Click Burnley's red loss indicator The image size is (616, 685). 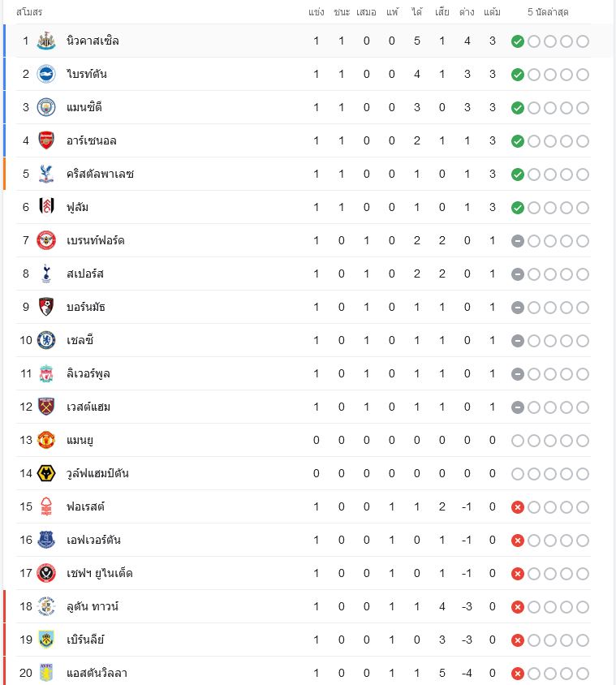pyautogui.click(x=518, y=640)
